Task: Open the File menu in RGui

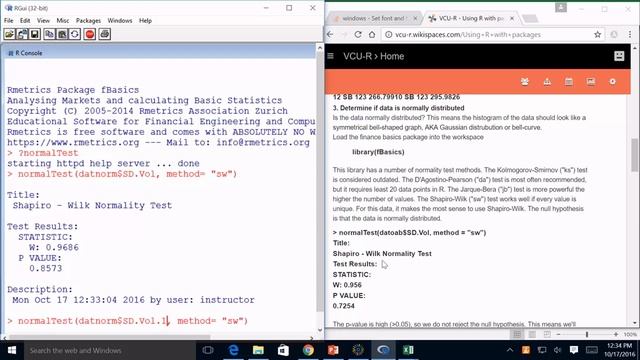Action: point(9,20)
